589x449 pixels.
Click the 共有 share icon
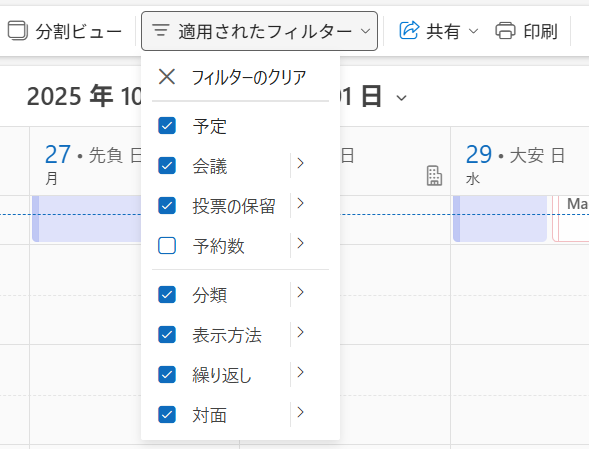click(409, 30)
